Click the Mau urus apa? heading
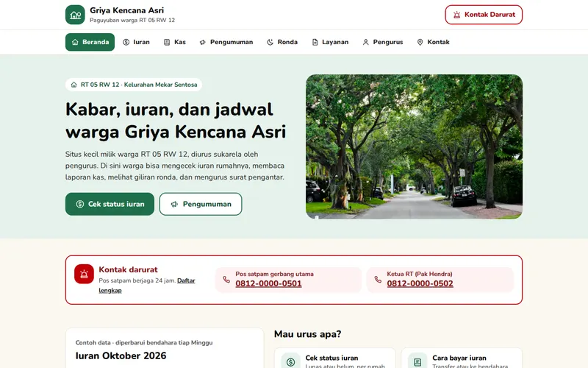 coord(307,334)
